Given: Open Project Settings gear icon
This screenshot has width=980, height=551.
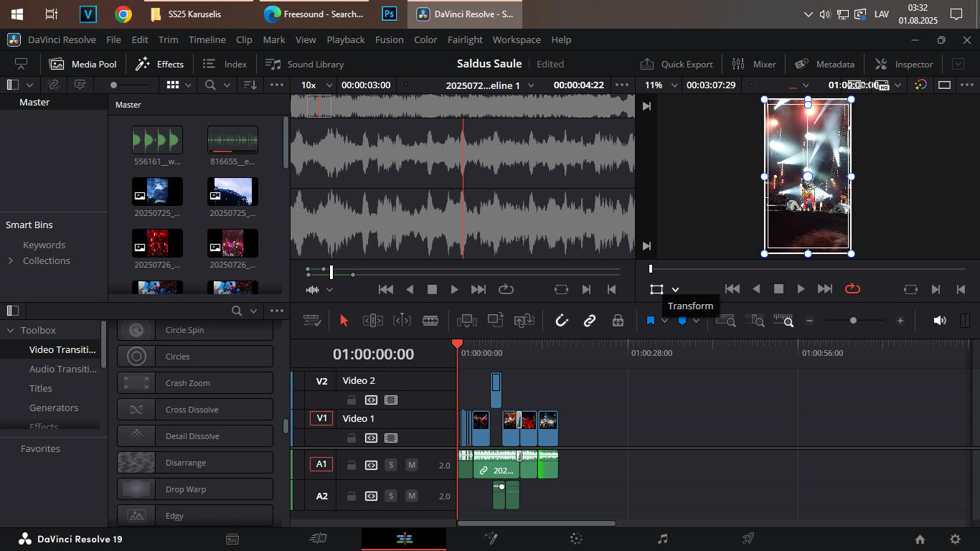Looking at the screenshot, I should (x=955, y=539).
